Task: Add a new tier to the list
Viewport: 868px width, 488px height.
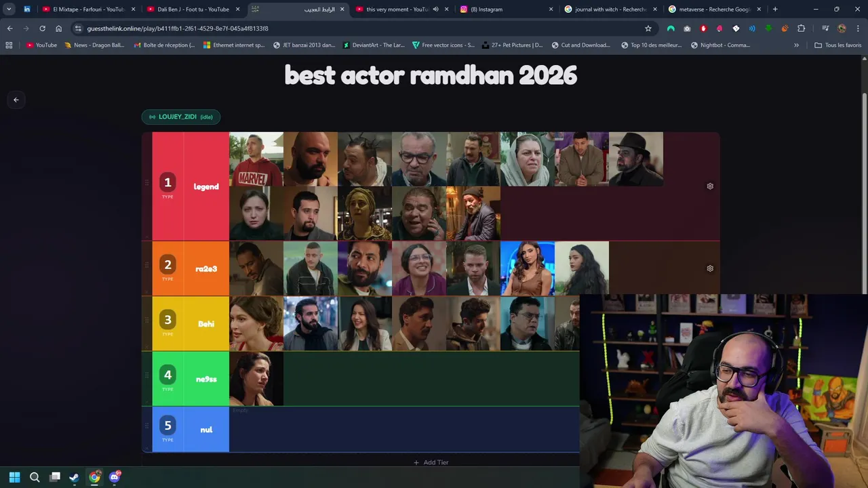Action: pos(431,462)
